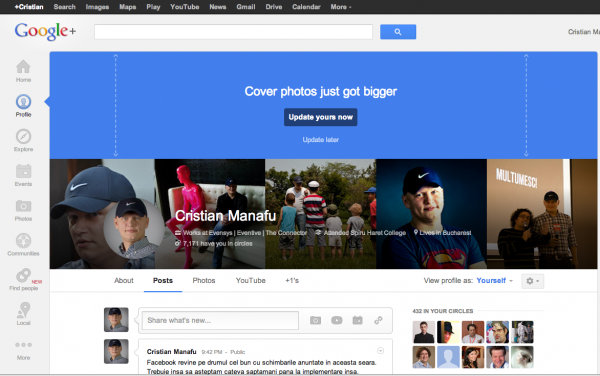The height and width of the screenshot is (376, 600).
Task: Open the Home sidebar icon
Action: tap(23, 71)
